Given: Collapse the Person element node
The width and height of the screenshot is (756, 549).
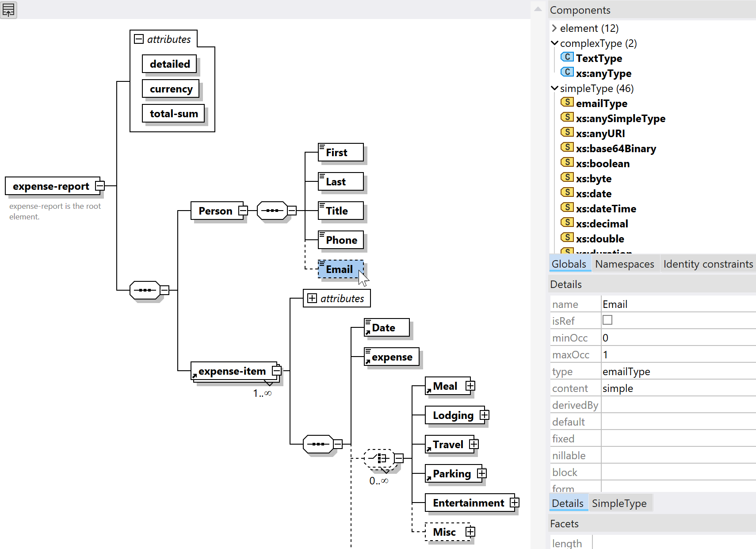Looking at the screenshot, I should [x=243, y=211].
